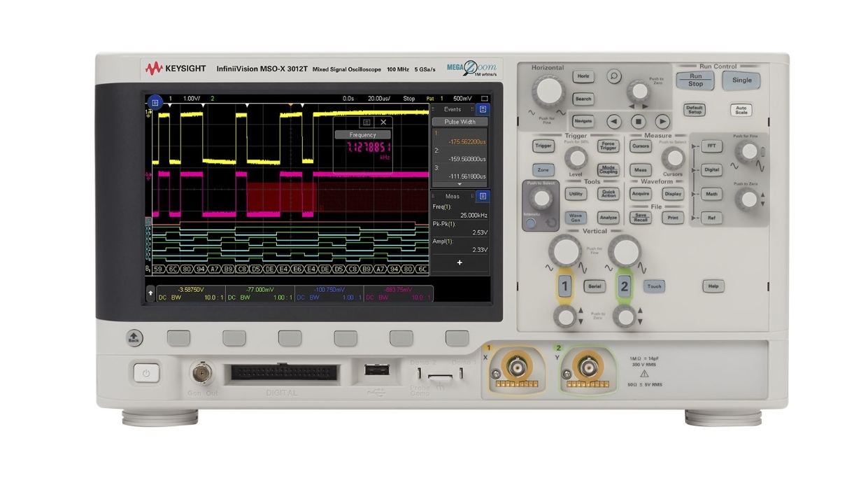Click the + to add a new measurement
Viewport: 868px width, 504px height.
[459, 262]
